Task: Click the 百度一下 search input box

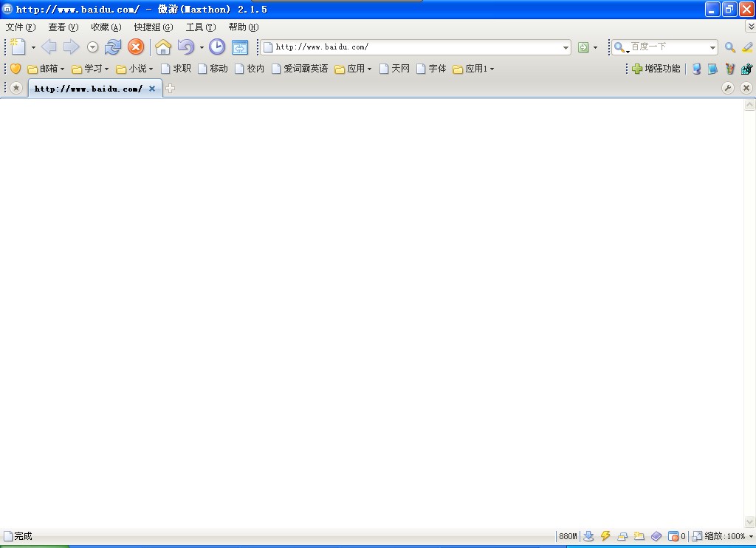Action: pos(668,47)
